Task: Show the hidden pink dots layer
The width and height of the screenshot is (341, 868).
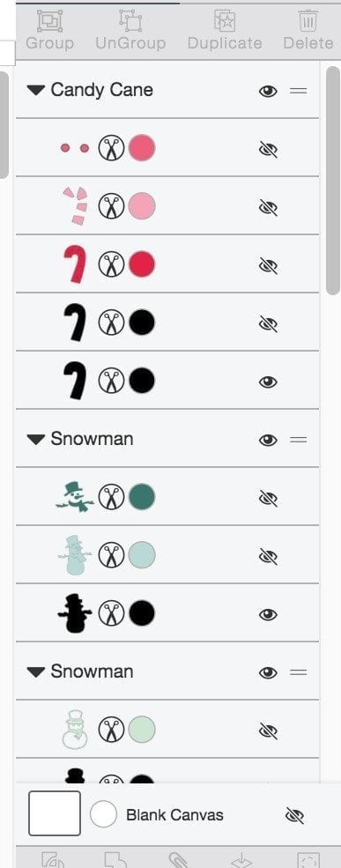Action: point(268,150)
